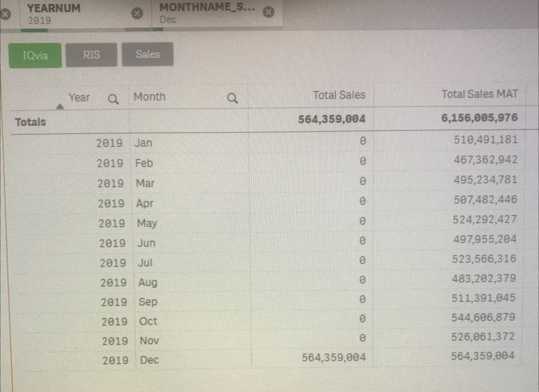The width and height of the screenshot is (539, 392).
Task: Select the Totals row label
Action: click(x=30, y=122)
